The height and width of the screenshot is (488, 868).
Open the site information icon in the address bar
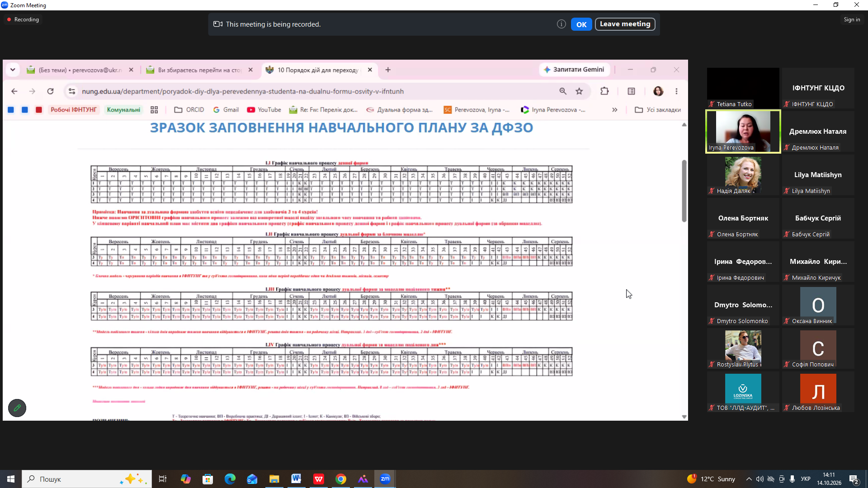[71, 91]
